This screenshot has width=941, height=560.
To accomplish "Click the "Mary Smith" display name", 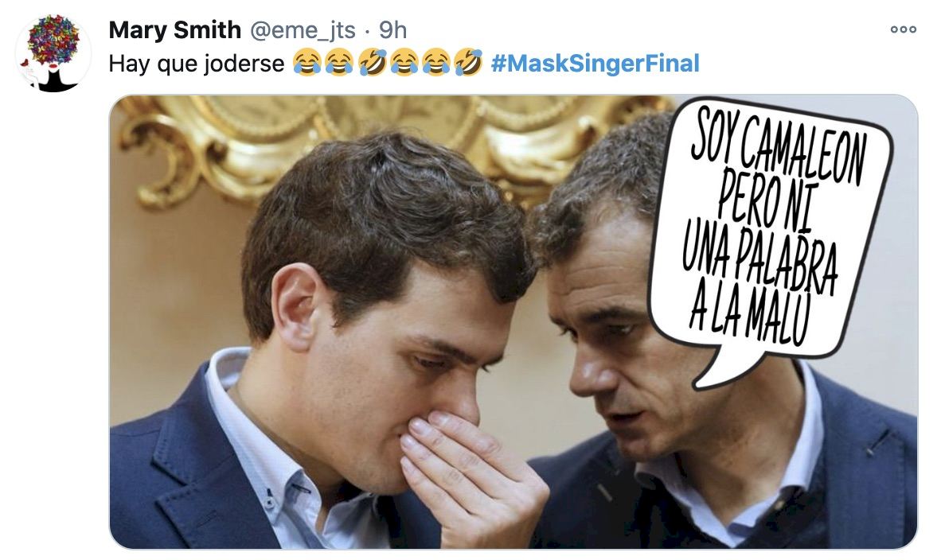I will click(x=174, y=30).
